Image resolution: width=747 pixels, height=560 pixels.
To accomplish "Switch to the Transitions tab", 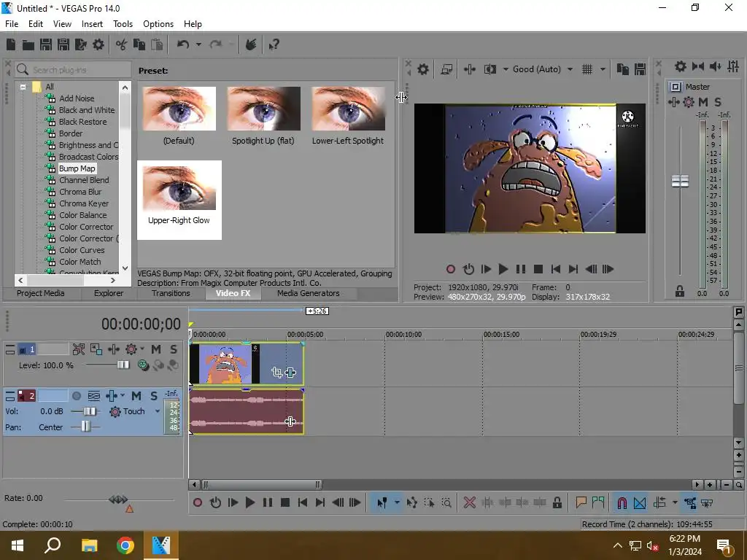I will click(171, 293).
